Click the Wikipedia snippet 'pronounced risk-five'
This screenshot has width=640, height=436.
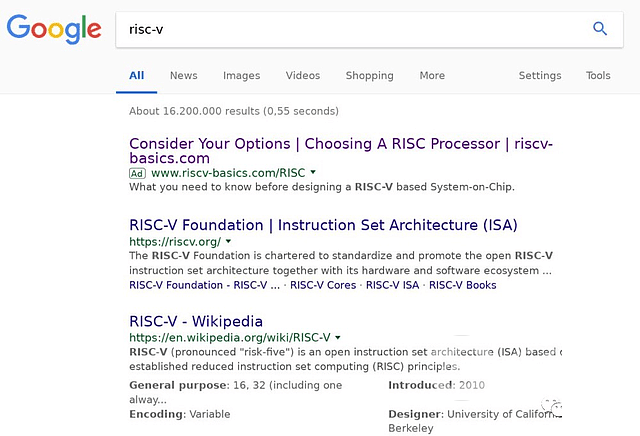coord(345,359)
